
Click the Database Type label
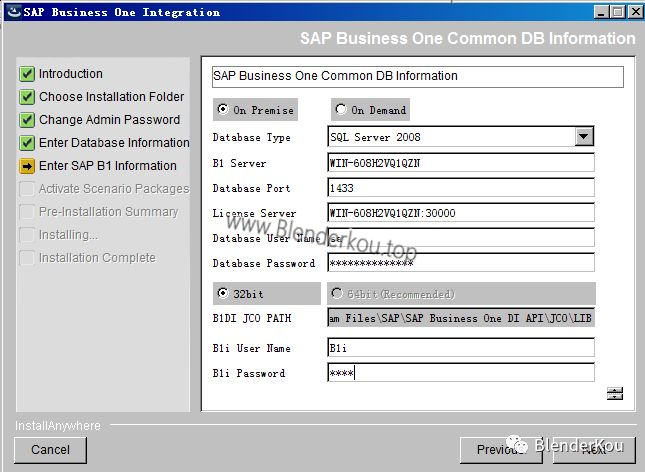251,137
